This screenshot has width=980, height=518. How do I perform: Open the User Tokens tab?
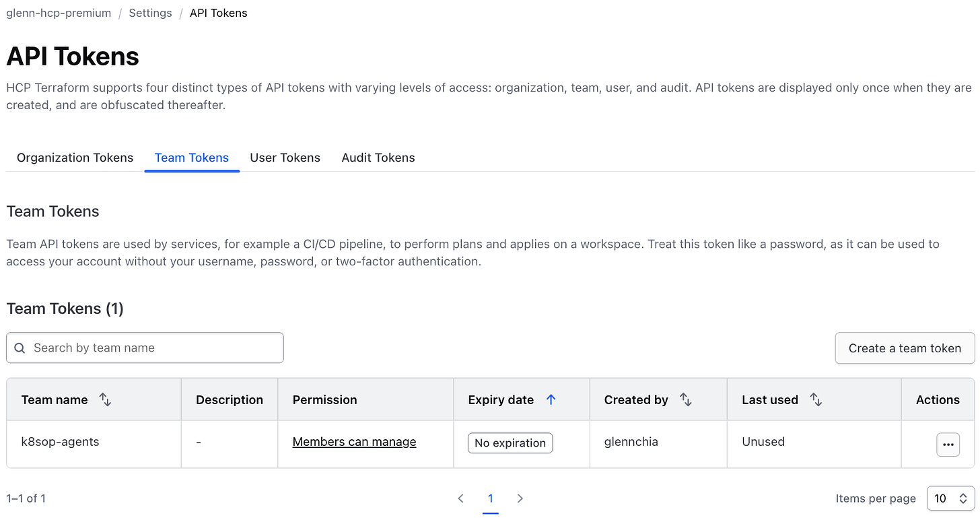click(285, 158)
